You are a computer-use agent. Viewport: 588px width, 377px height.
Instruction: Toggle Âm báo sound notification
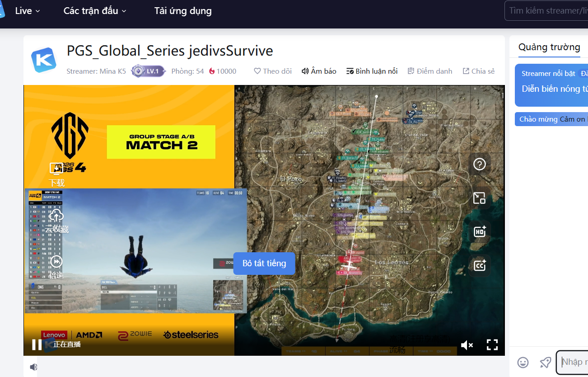pos(319,71)
